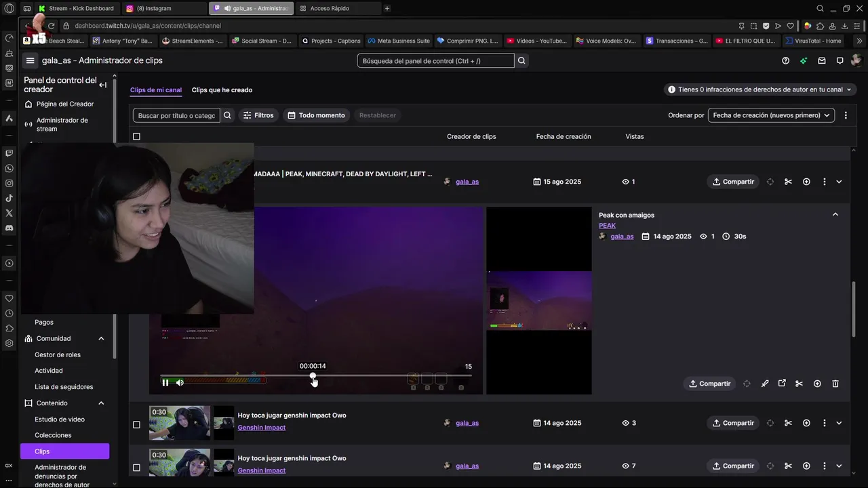
Task: Click the clip list vertical scrollbar
Action: pos(854,308)
